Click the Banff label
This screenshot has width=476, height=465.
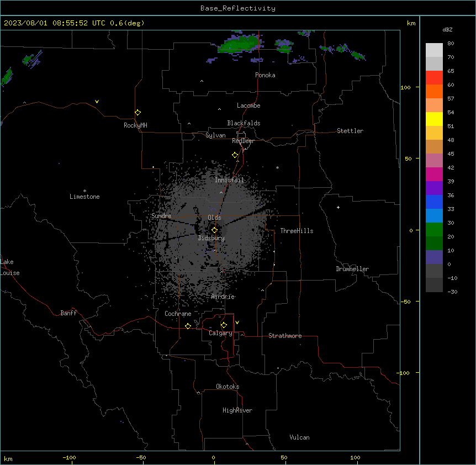pos(68,313)
